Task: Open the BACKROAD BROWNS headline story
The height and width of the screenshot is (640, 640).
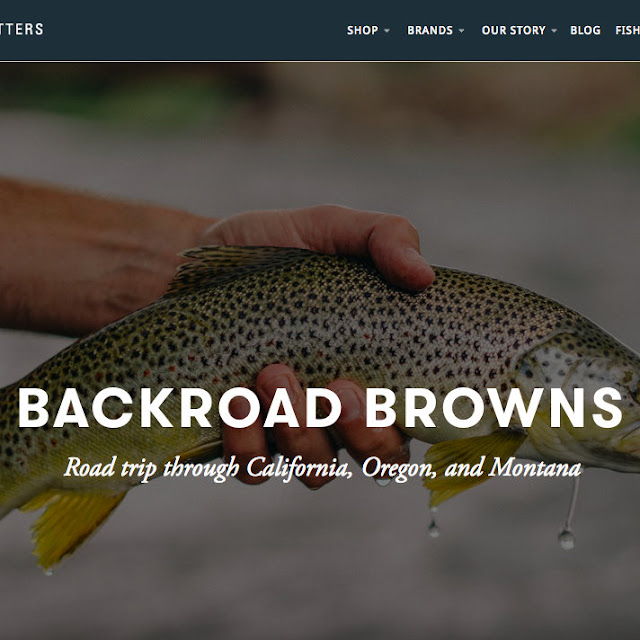Action: tap(320, 408)
